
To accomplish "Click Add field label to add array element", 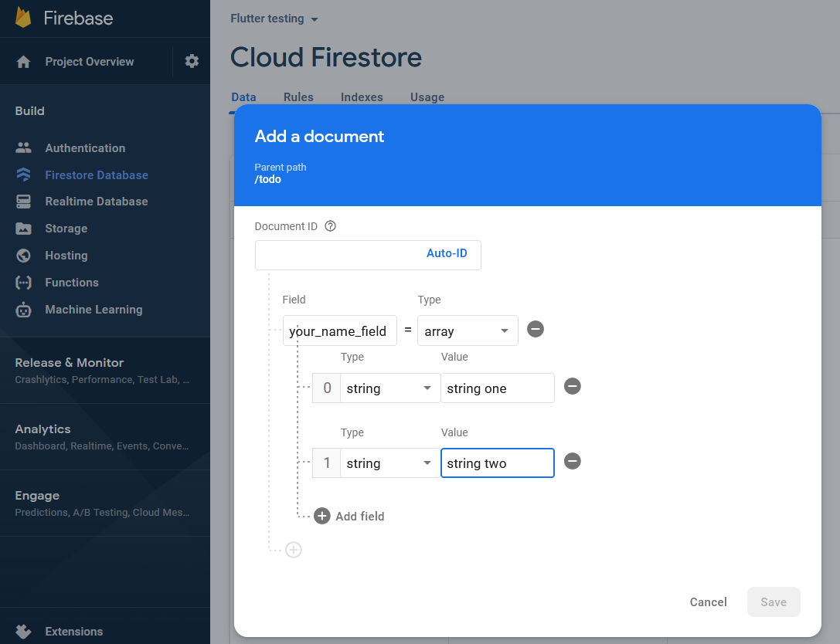I will click(x=360, y=516).
